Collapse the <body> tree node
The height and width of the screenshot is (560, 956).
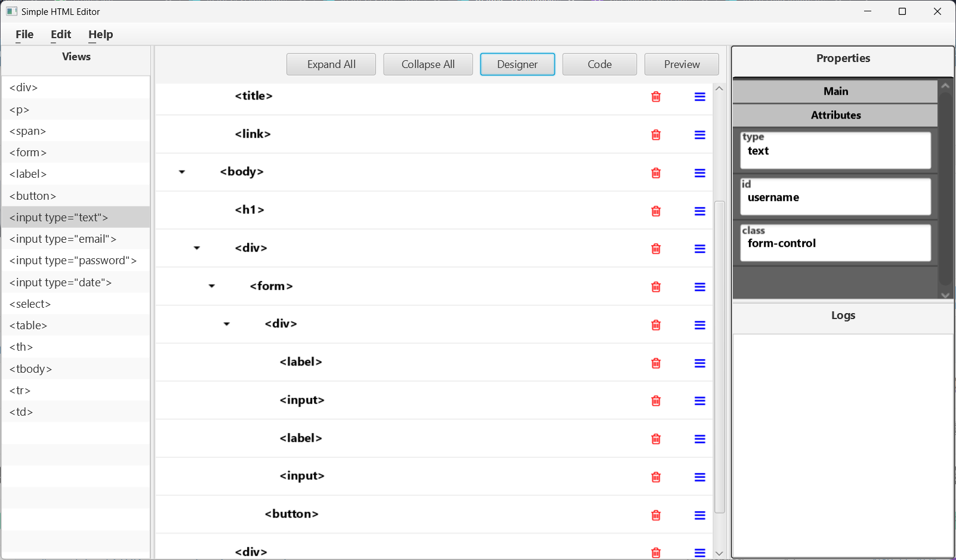coord(182,172)
